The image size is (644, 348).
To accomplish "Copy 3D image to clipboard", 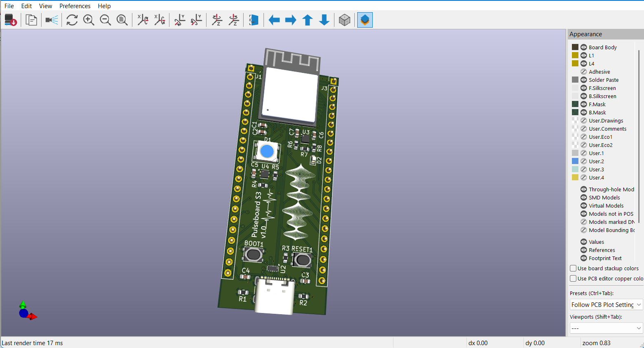I will (x=31, y=20).
